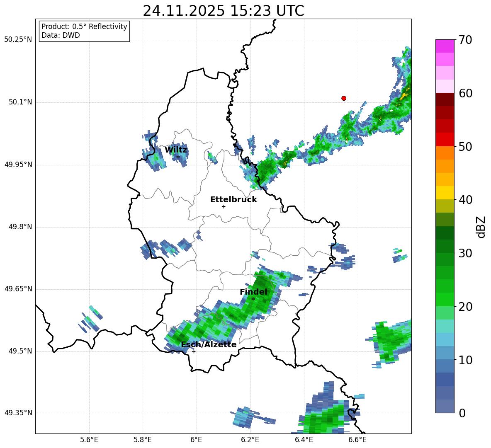The image size is (491, 448).
Task: Click the Product: 0.5° Reflectivity text
Action: 84,27
